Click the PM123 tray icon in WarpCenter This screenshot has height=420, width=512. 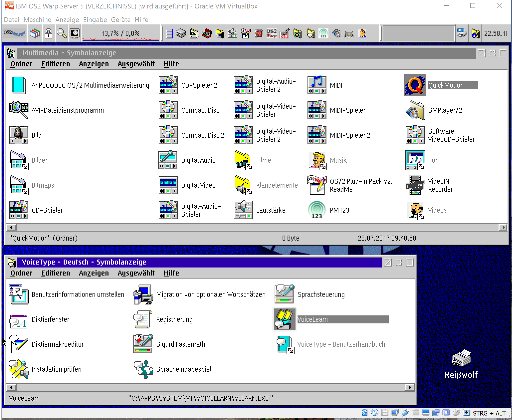323,33
